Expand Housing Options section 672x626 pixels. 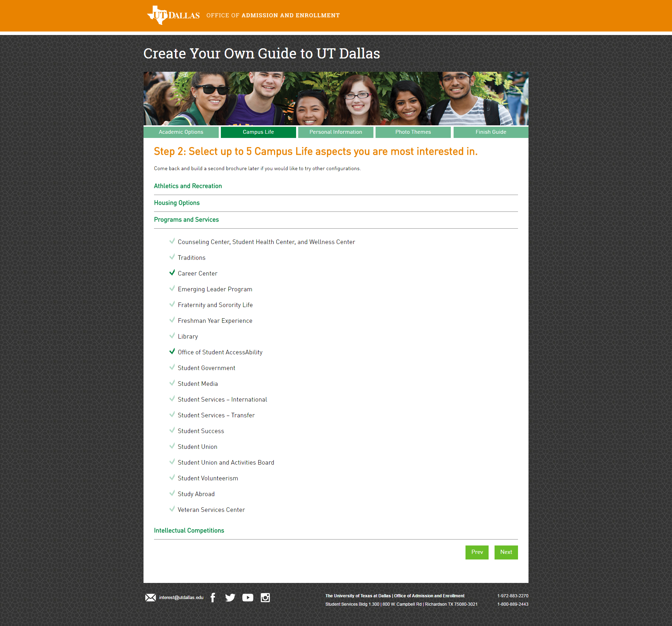[177, 203]
